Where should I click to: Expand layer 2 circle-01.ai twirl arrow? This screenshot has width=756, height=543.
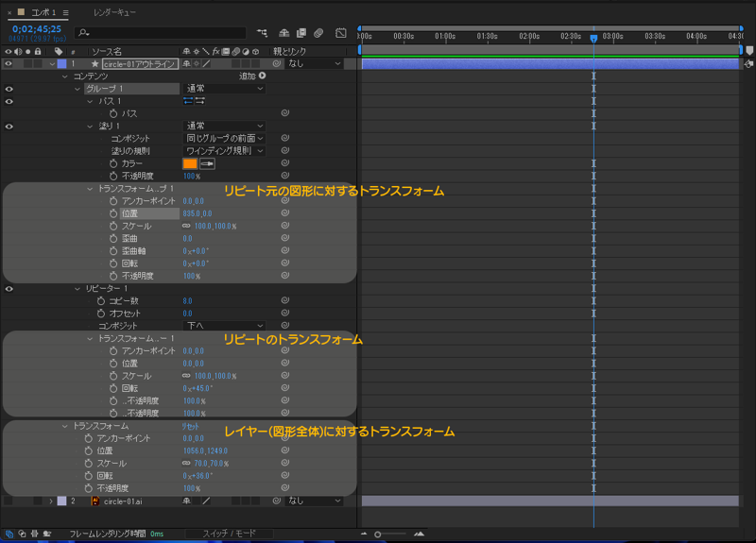click(51, 501)
